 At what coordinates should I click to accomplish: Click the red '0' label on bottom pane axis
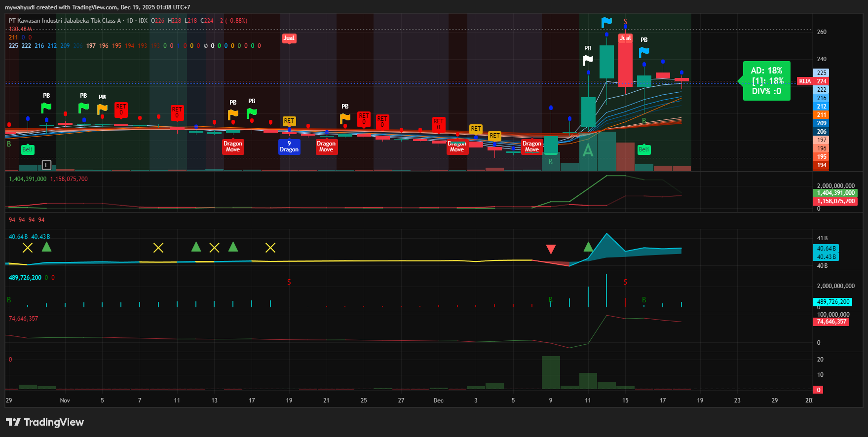click(x=819, y=390)
